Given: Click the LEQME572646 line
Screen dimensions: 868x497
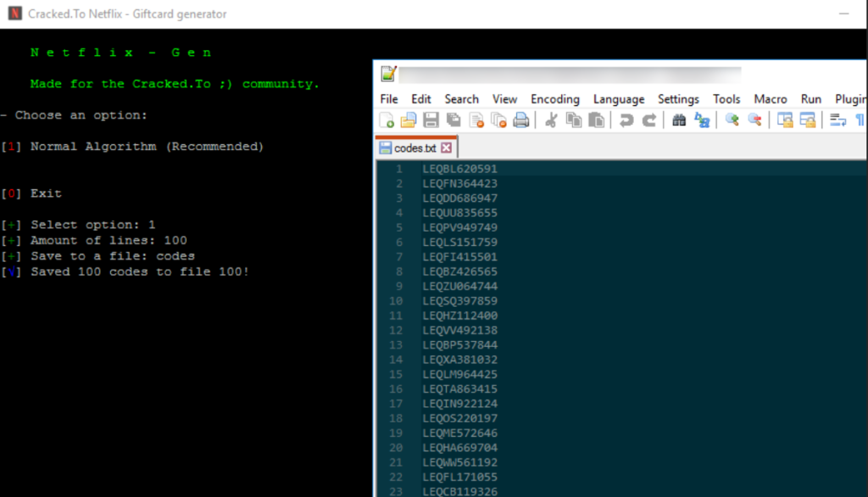Looking at the screenshot, I should coord(460,433).
